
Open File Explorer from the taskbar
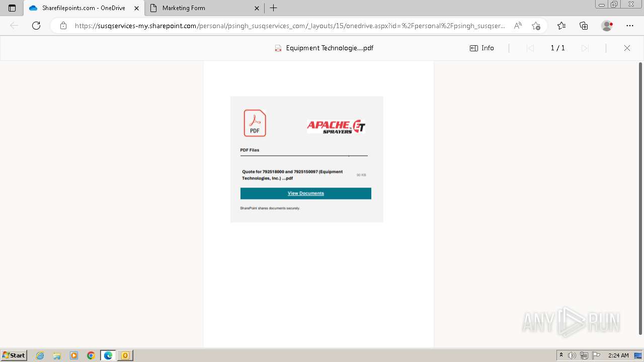coord(57,355)
